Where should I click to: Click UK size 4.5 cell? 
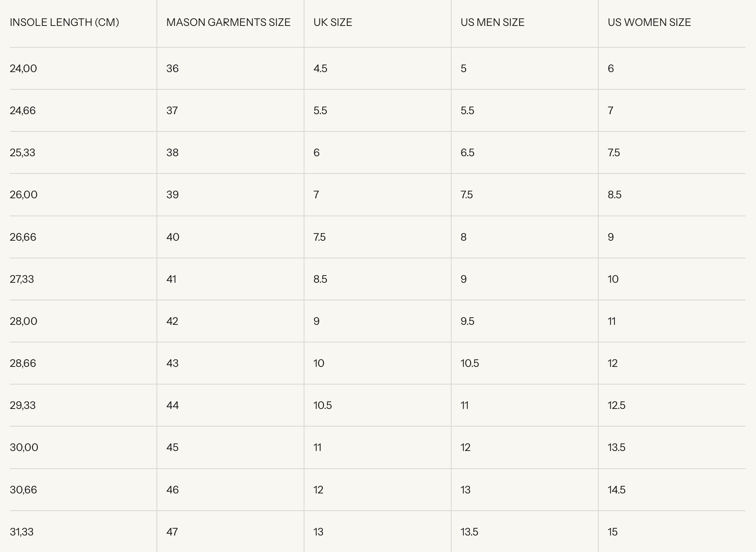(320, 69)
